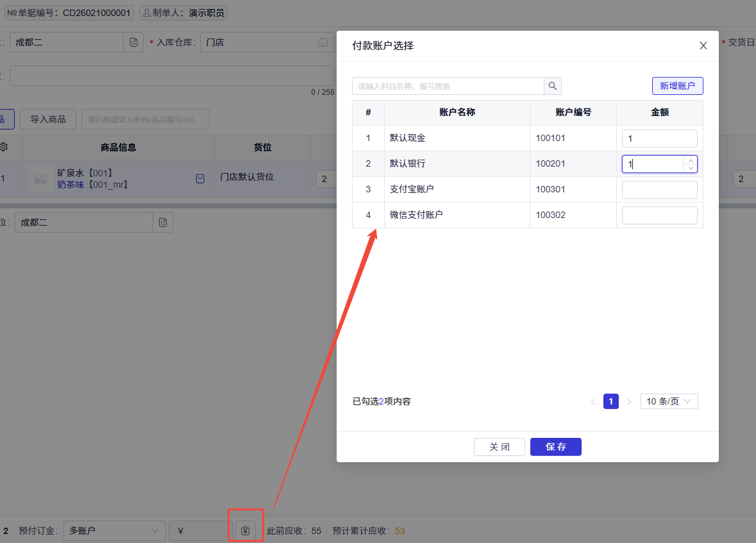
Task: Click the 此前应收 value 55
Action: (316, 530)
